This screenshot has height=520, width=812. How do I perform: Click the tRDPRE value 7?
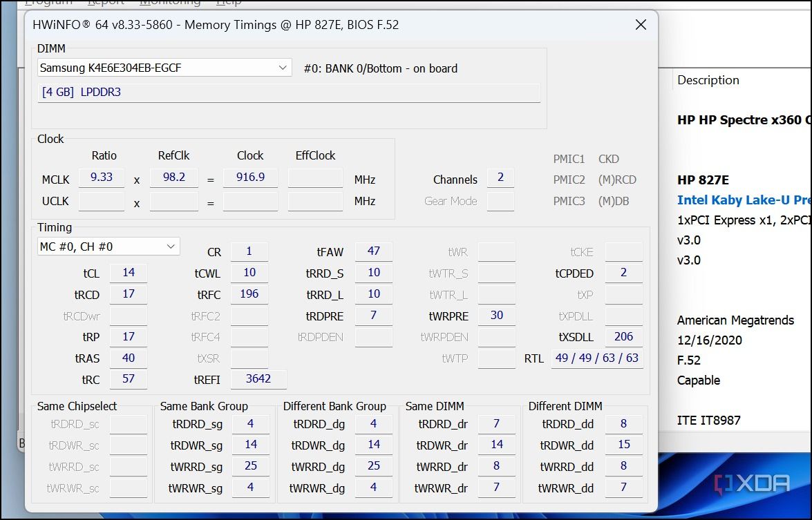373,316
